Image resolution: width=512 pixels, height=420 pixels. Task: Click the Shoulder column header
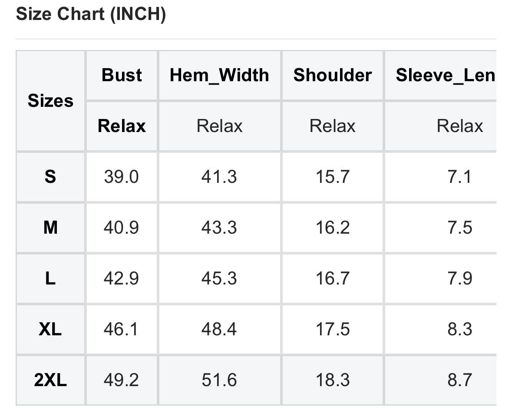pos(332,75)
